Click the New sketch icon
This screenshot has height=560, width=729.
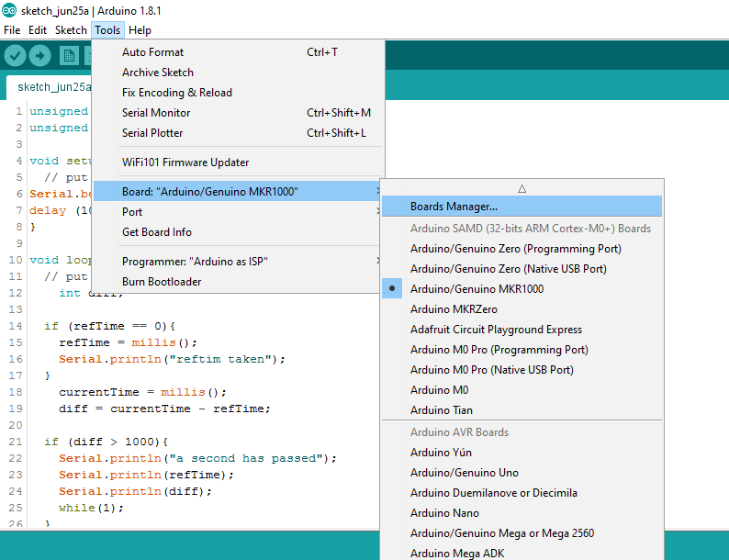coord(69,56)
